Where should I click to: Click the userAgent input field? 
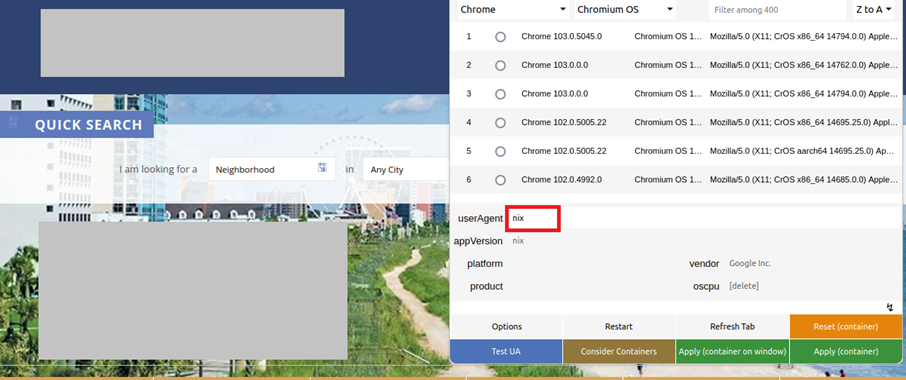point(703,219)
